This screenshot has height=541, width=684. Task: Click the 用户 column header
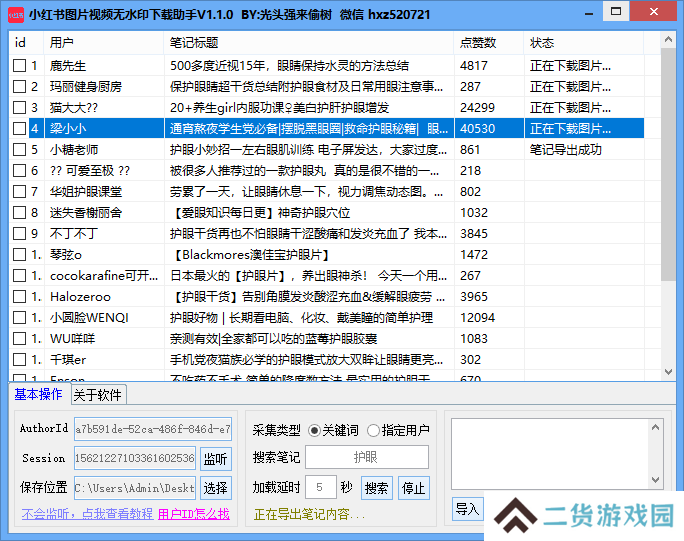pyautogui.click(x=104, y=43)
